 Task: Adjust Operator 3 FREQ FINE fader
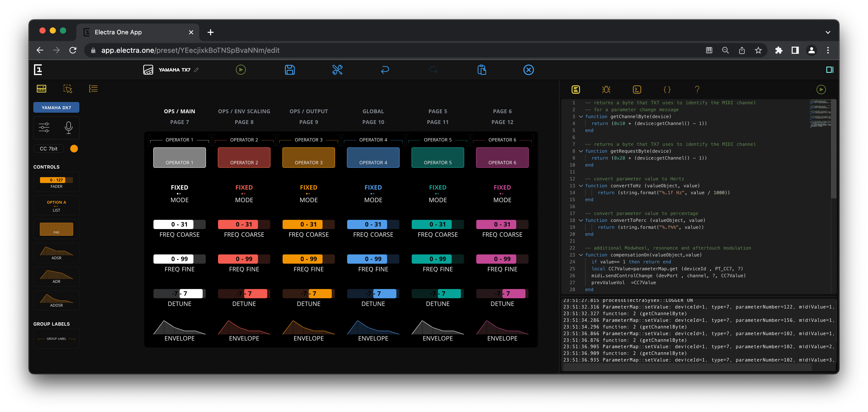pyautogui.click(x=309, y=259)
